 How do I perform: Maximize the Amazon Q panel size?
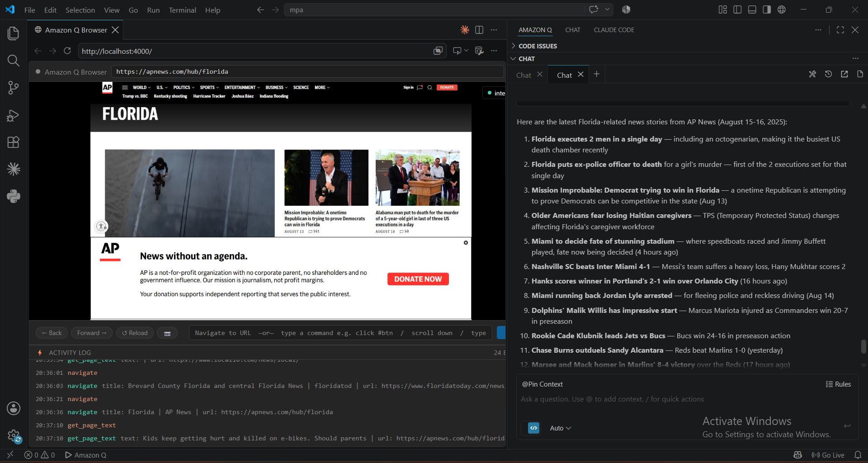tap(840, 30)
